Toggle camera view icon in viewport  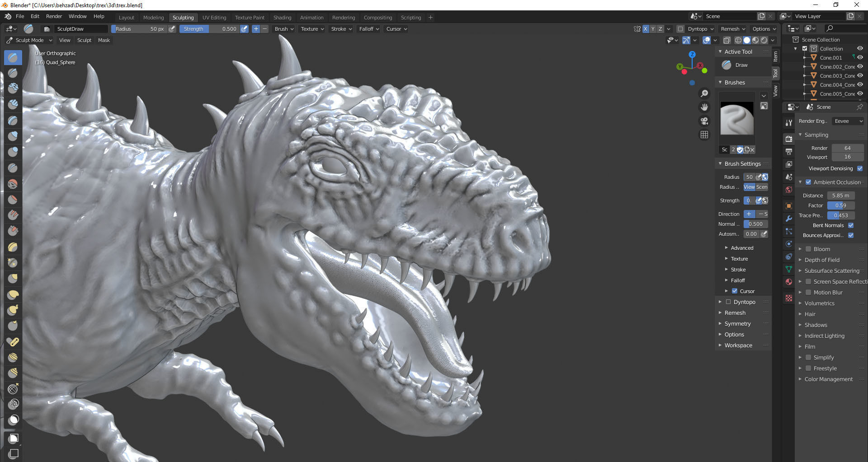tap(704, 121)
